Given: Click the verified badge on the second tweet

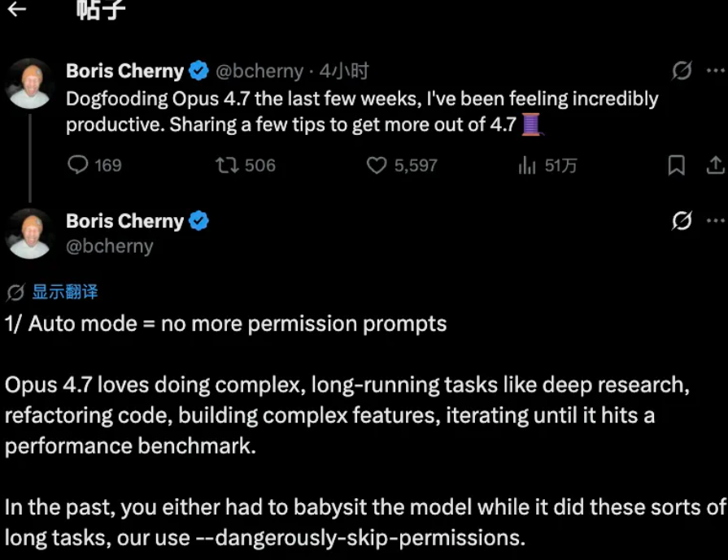Looking at the screenshot, I should pos(198,221).
